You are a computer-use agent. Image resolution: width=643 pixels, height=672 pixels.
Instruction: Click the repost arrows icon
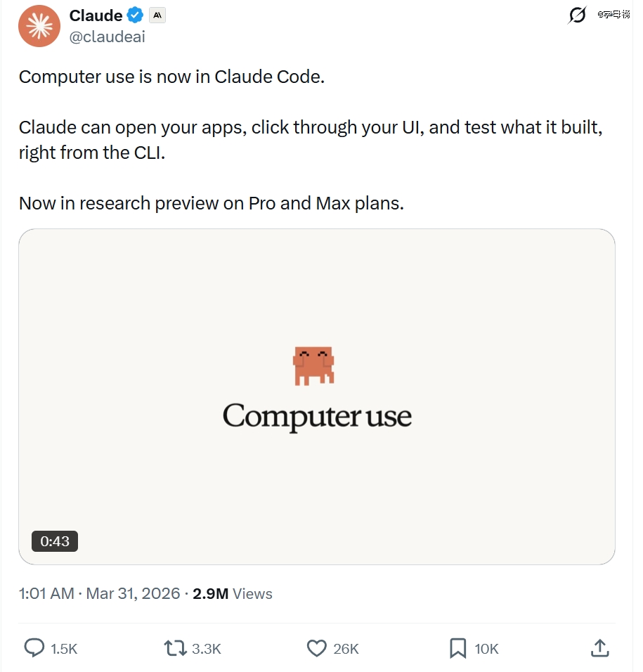pyautogui.click(x=175, y=648)
